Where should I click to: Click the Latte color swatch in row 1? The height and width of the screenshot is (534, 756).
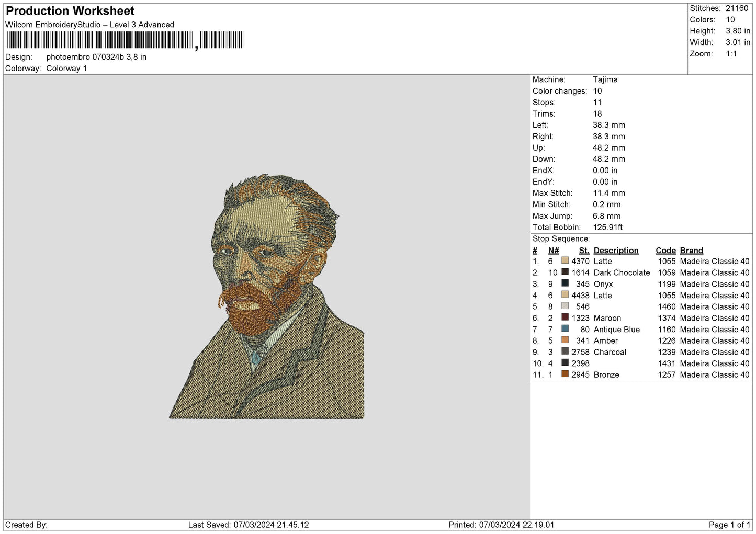(x=565, y=260)
